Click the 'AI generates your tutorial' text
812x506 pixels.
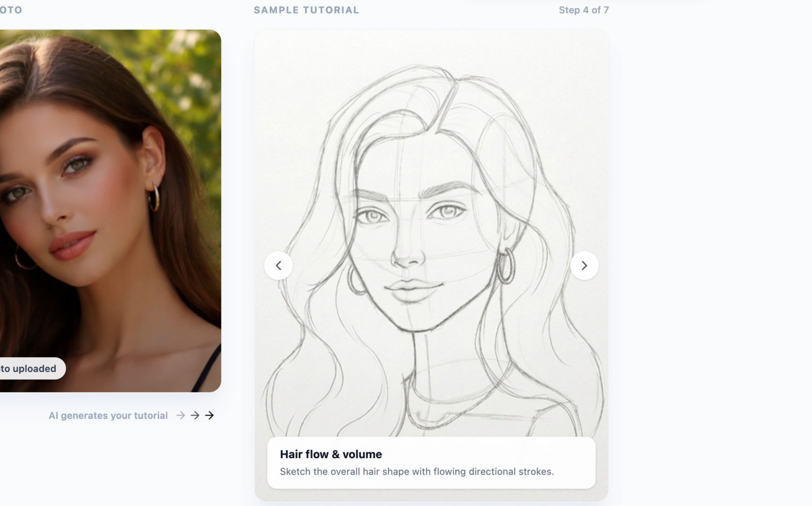108,415
